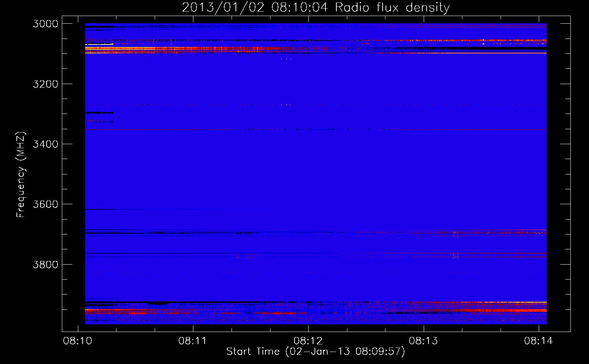Click the 08:11 time tick label
The height and width of the screenshot is (364, 589).
coord(193,341)
